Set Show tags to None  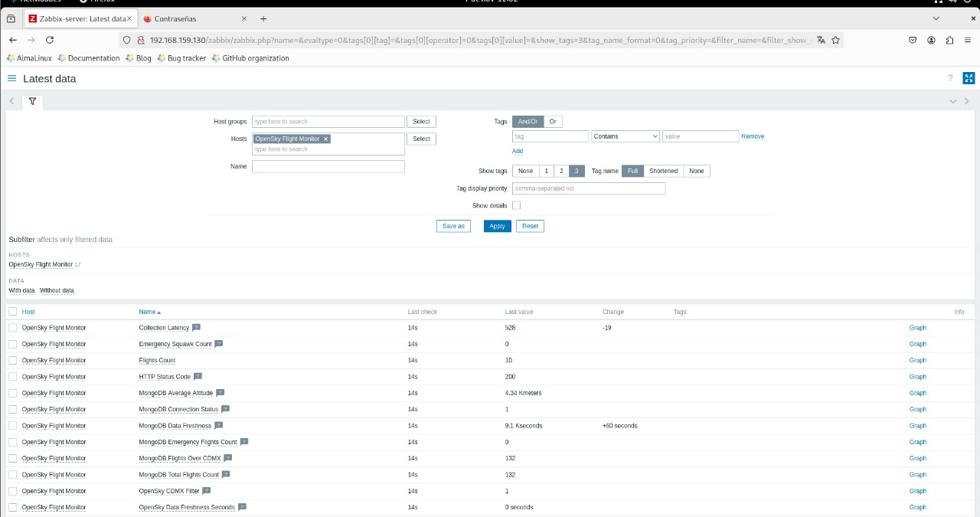coord(525,171)
